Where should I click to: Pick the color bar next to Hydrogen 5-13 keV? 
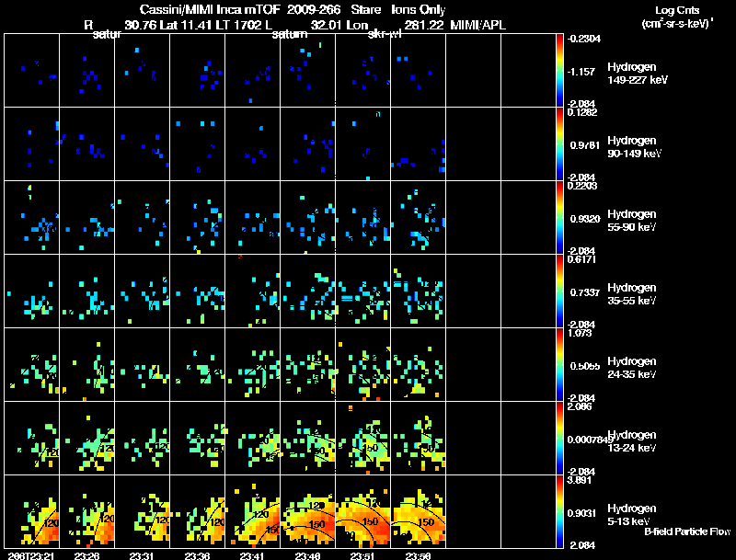[x=559, y=512]
